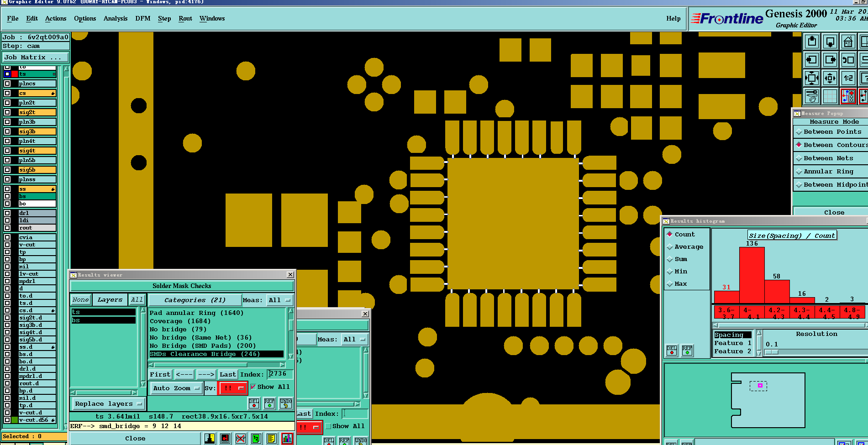
Task: Click the pan down view icon
Action: [x=830, y=42]
